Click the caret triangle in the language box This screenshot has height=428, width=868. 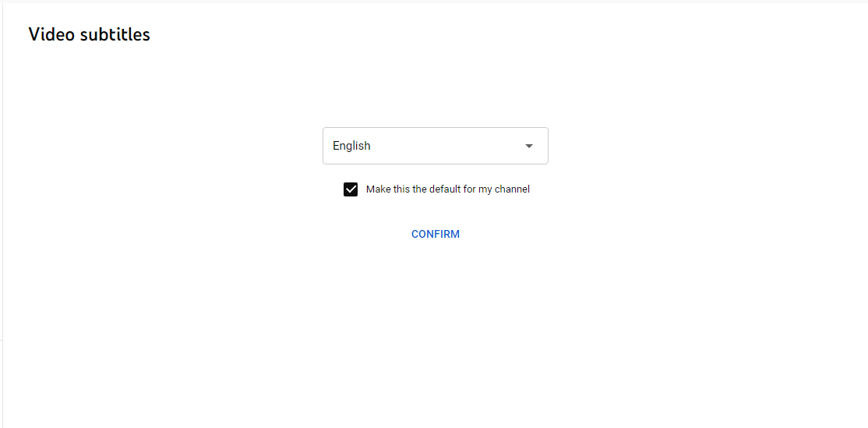tap(528, 146)
